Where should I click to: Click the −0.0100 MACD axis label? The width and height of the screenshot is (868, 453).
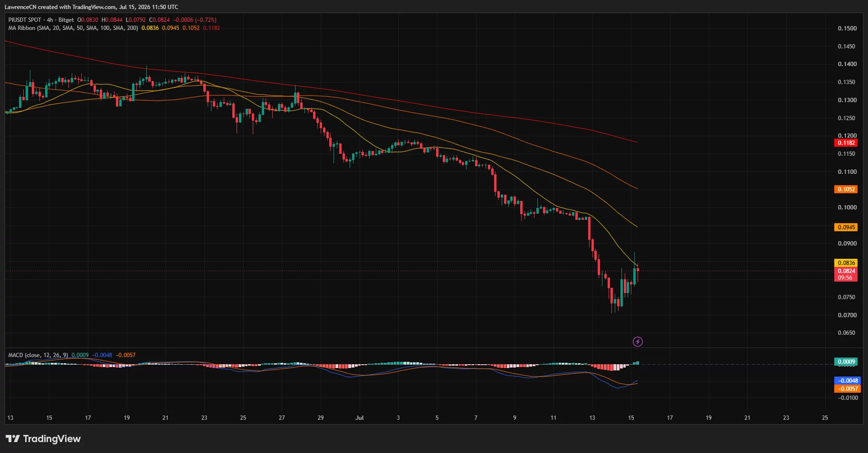tap(847, 398)
